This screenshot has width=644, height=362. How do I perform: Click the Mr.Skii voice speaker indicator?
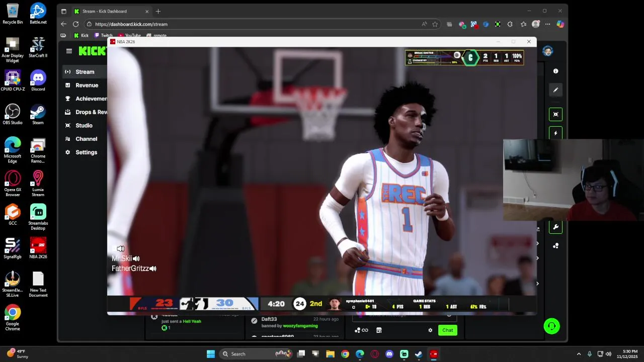pyautogui.click(x=136, y=259)
